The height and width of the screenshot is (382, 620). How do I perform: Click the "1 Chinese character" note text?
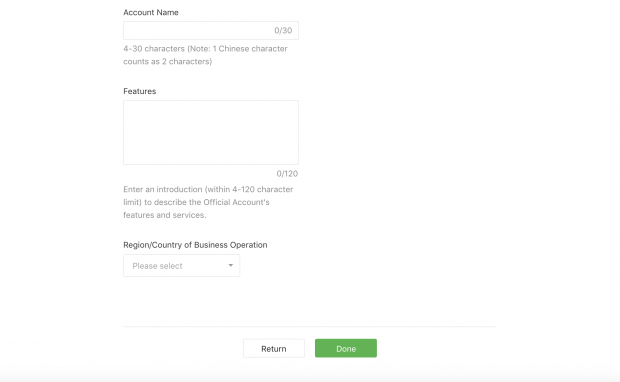(x=250, y=49)
